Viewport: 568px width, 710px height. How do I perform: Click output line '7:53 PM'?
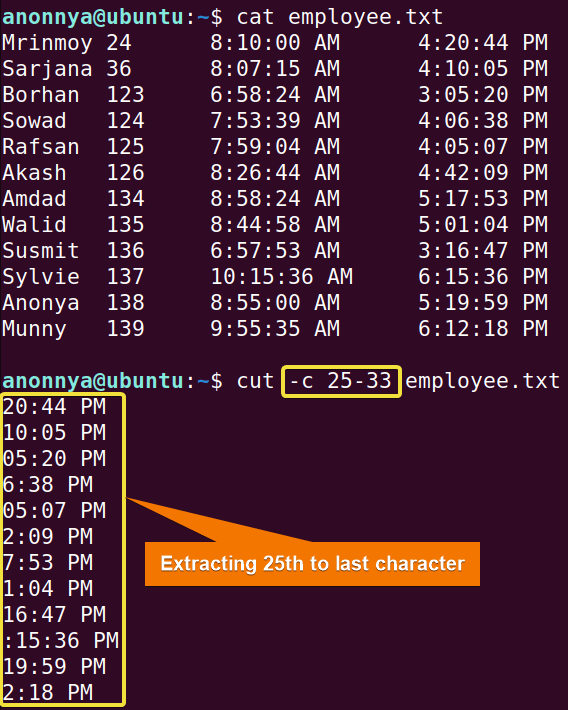pos(48,563)
